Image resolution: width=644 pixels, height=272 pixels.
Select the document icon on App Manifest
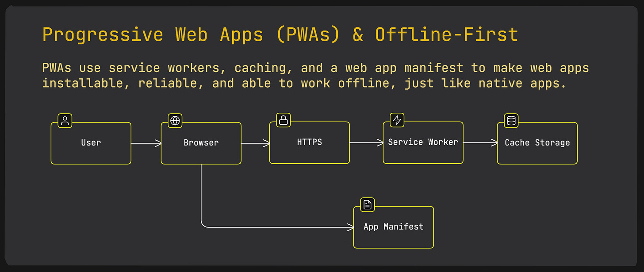coord(367,204)
